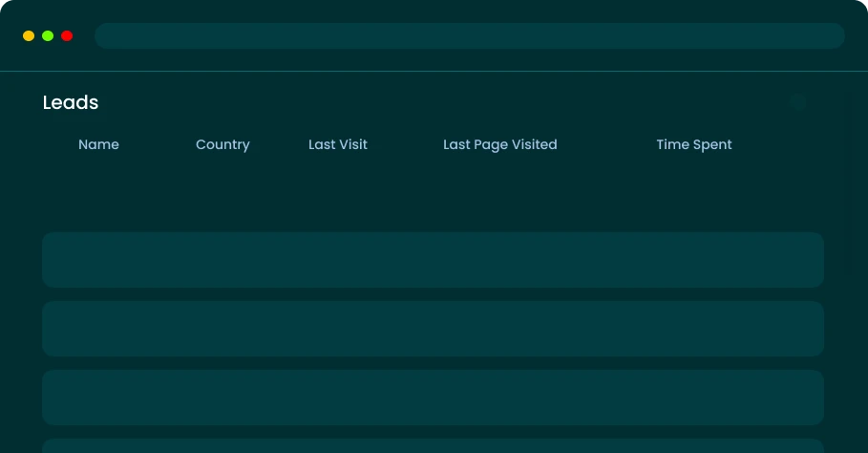
Task: Click the Leads heading
Action: pos(71,102)
